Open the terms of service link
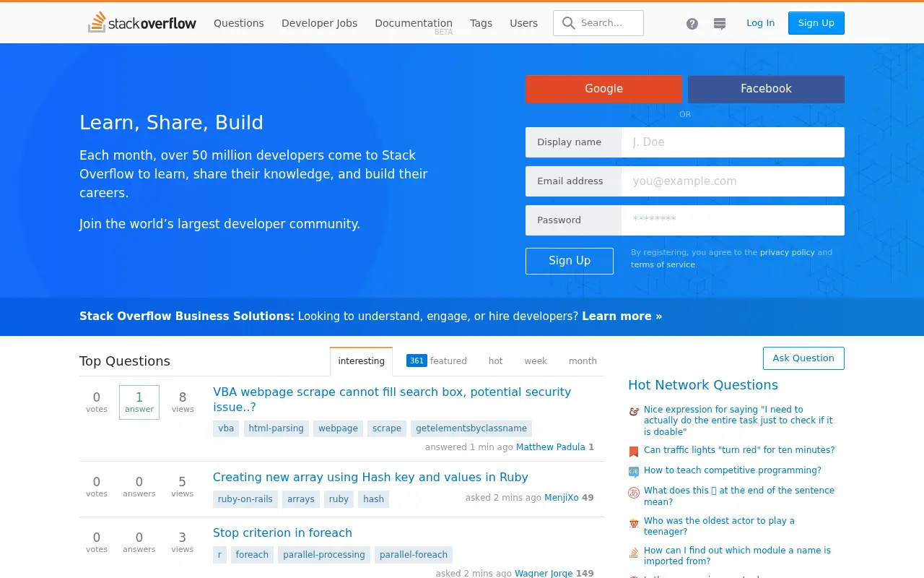This screenshot has height=578, width=924. pos(663,264)
